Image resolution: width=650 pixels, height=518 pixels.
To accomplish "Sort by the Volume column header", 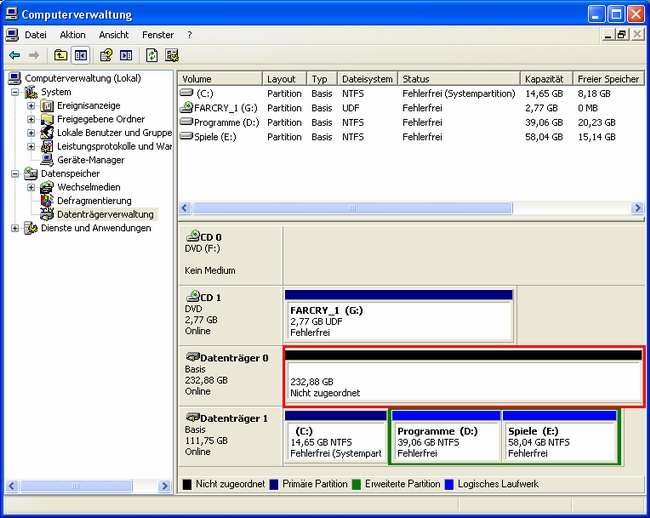I will click(220, 79).
